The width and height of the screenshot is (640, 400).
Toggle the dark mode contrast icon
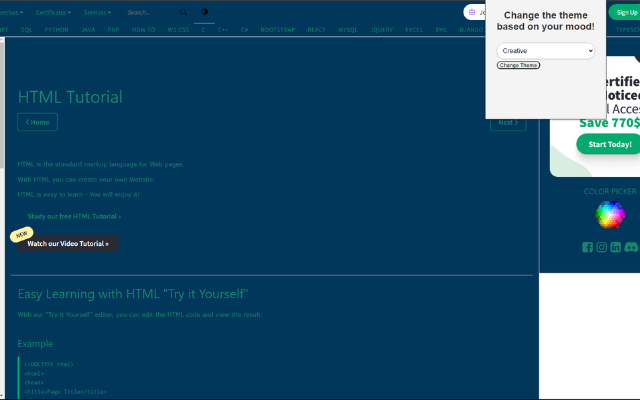(x=204, y=12)
